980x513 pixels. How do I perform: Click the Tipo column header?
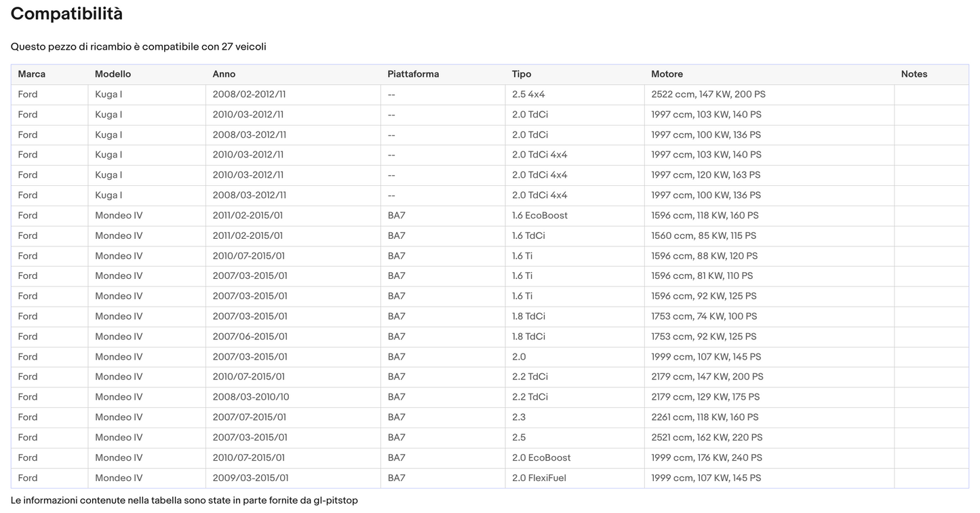coord(522,74)
